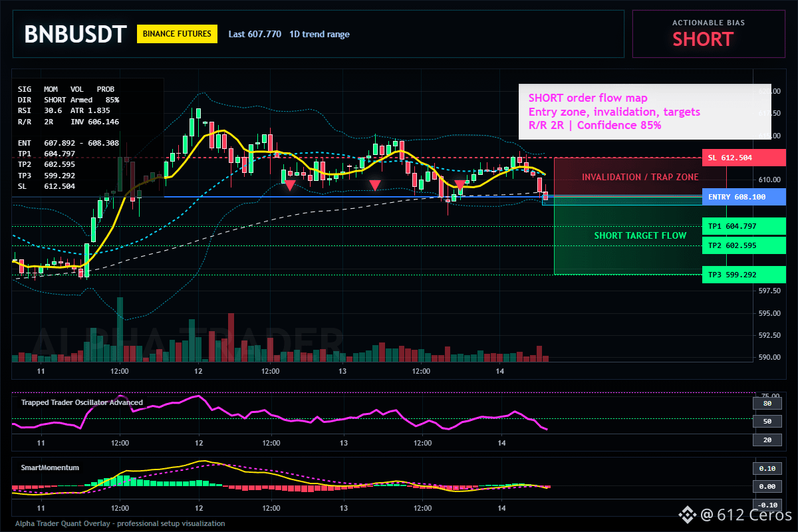Viewport: 798px width, 532px height.
Task: Click the Alpha Trader Quant Overlay footer text
Action: tap(120, 523)
